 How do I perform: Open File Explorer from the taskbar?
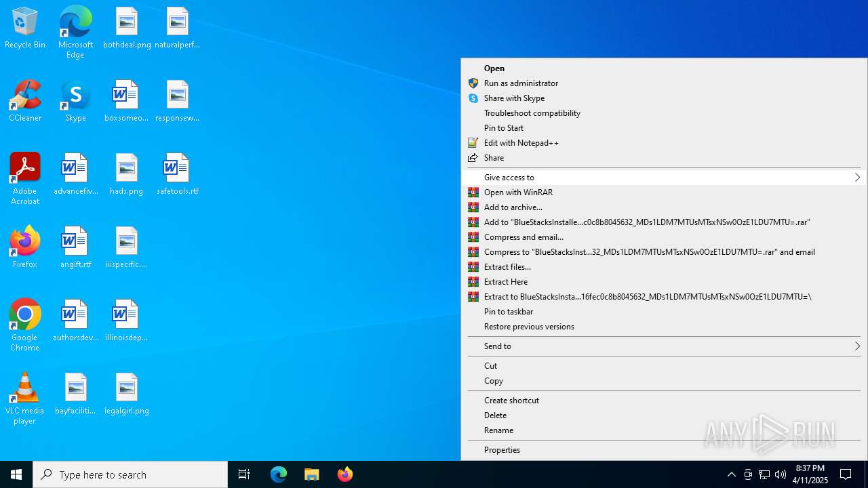(312, 474)
